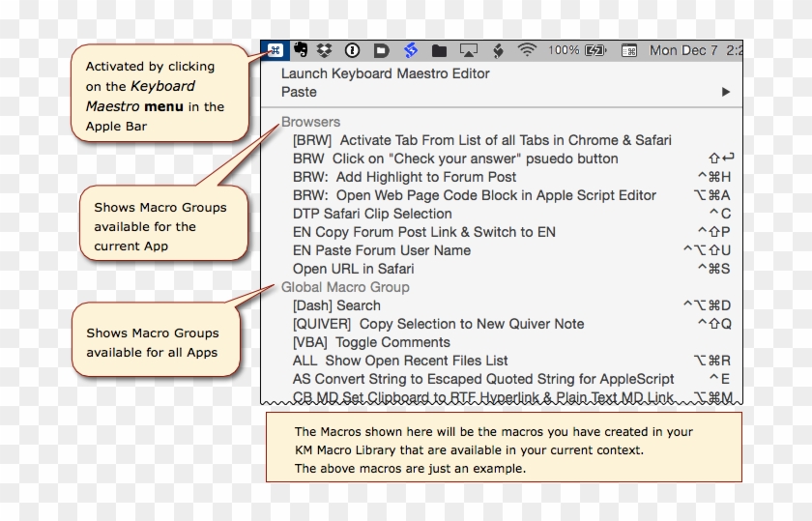This screenshot has height=521, width=812.
Task: Click the battery status icon
Action: click(596, 50)
